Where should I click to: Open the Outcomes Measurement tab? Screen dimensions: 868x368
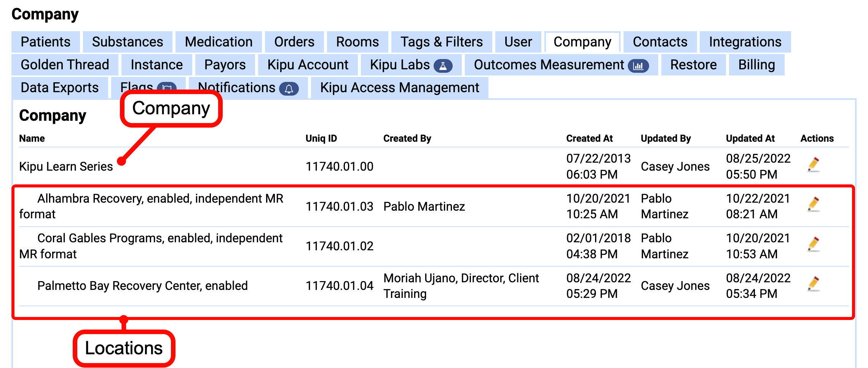[561, 65]
